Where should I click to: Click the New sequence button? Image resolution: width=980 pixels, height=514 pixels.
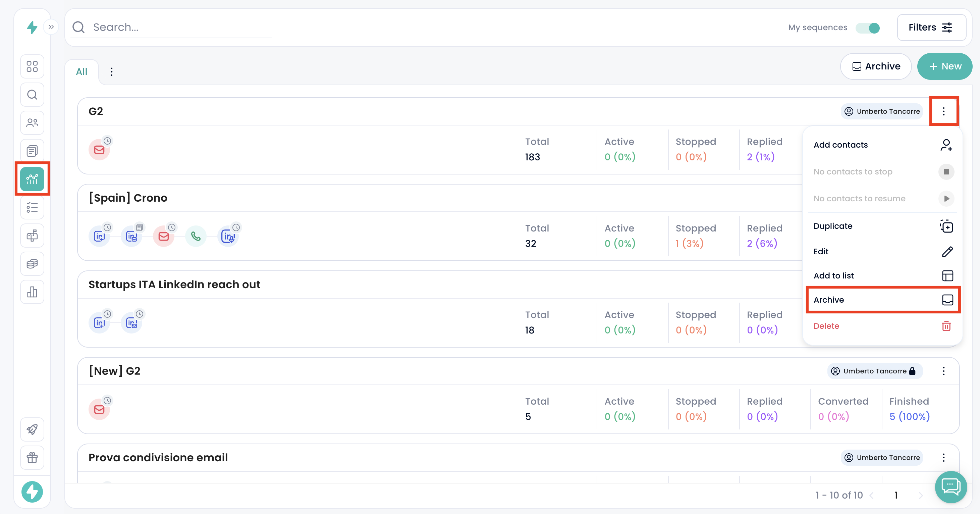point(945,66)
